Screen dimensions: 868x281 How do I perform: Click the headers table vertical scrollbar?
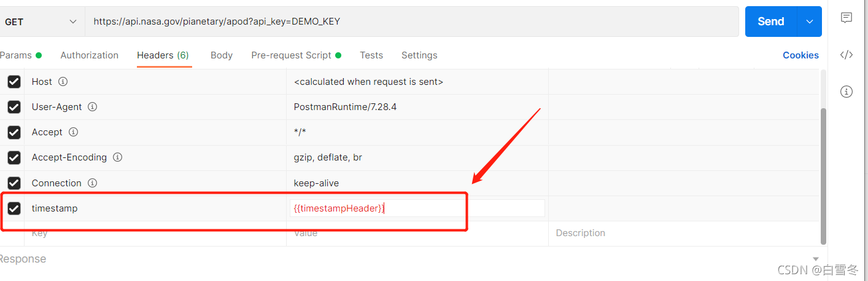pyautogui.click(x=824, y=175)
